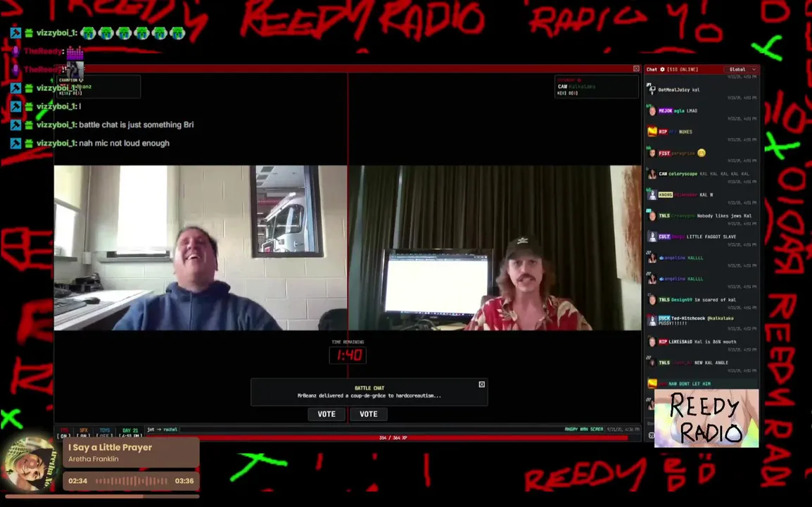Screen dimensions: 812x507
Task: Click the DAY 21 clock indicator
Action: point(130,433)
